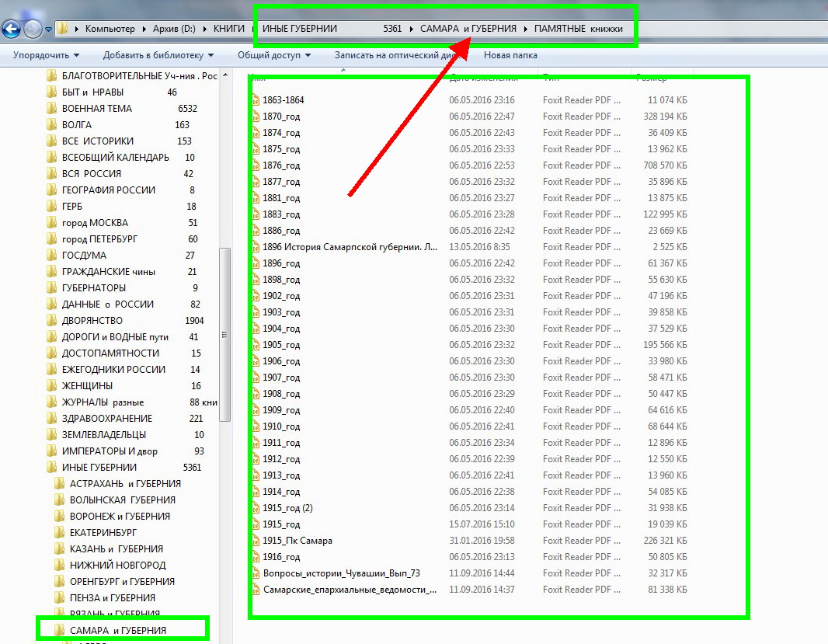The image size is (828, 644).
Task: Click the Back navigation arrow button
Action: 11,30
